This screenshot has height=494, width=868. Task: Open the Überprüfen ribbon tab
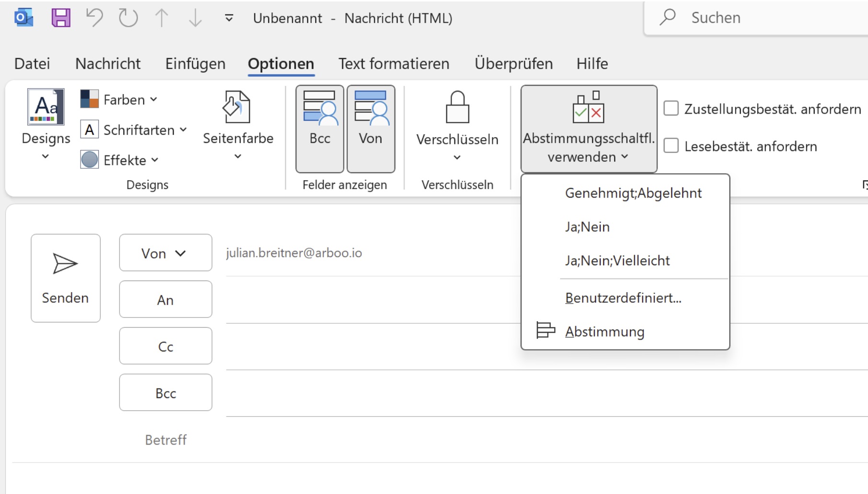[513, 63]
